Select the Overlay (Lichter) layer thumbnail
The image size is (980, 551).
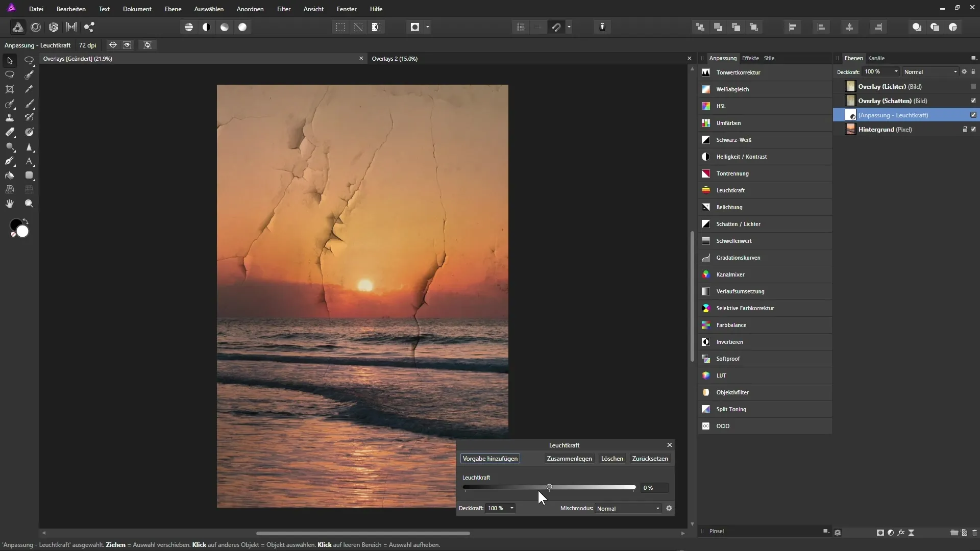(x=850, y=86)
